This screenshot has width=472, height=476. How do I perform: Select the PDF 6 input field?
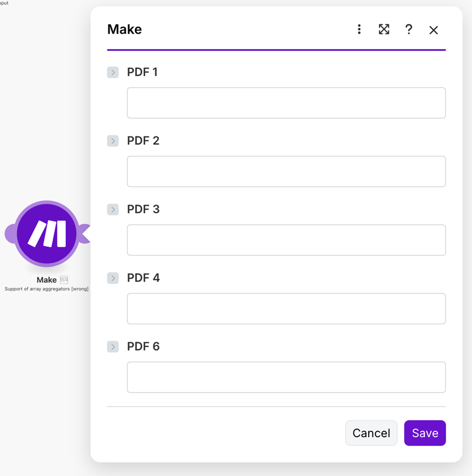pyautogui.click(x=286, y=377)
